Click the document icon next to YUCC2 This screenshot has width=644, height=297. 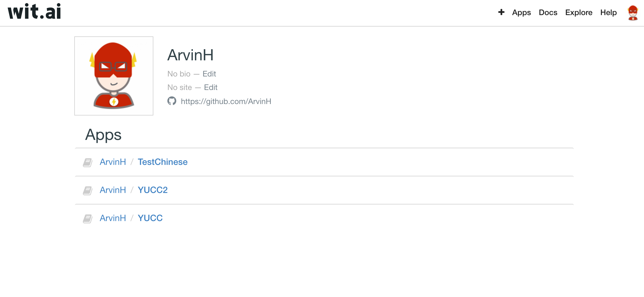pyautogui.click(x=88, y=190)
